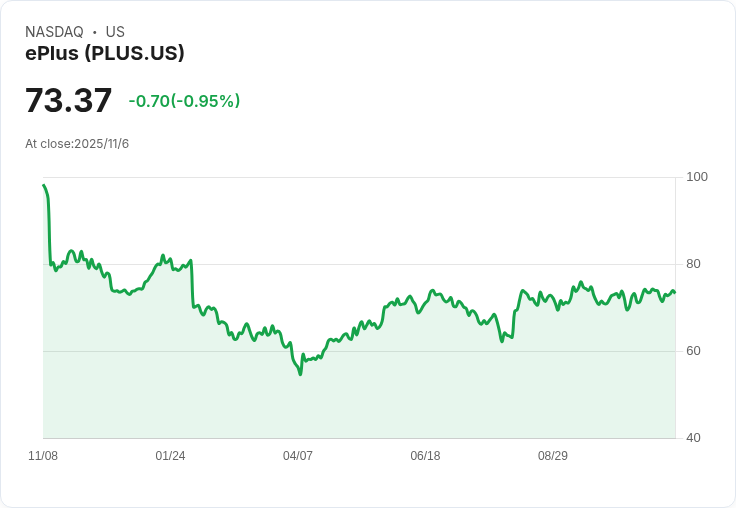The image size is (736, 508).
Task: Pick the 40 y-axis price label
Action: 693,438
